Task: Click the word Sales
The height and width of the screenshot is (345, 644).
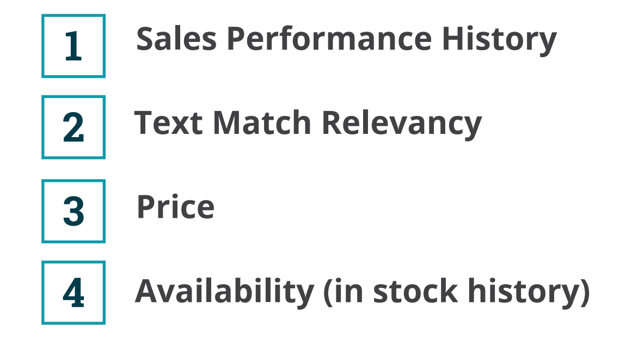Action: click(176, 39)
